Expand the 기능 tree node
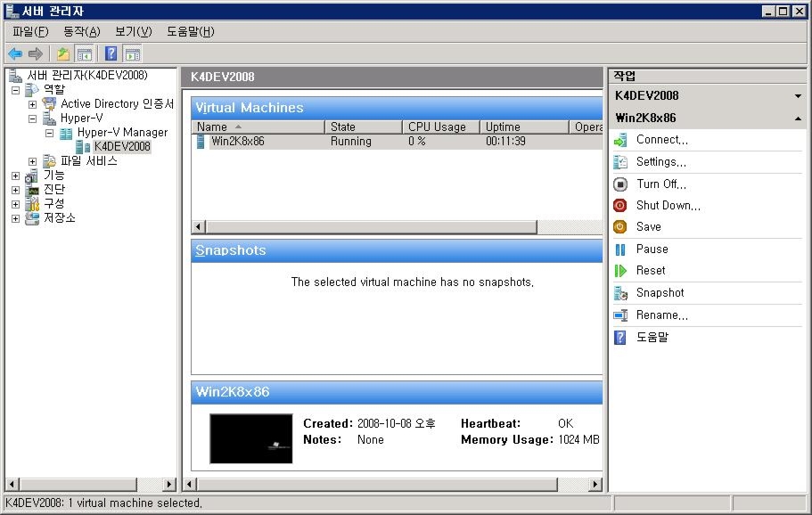 15,176
